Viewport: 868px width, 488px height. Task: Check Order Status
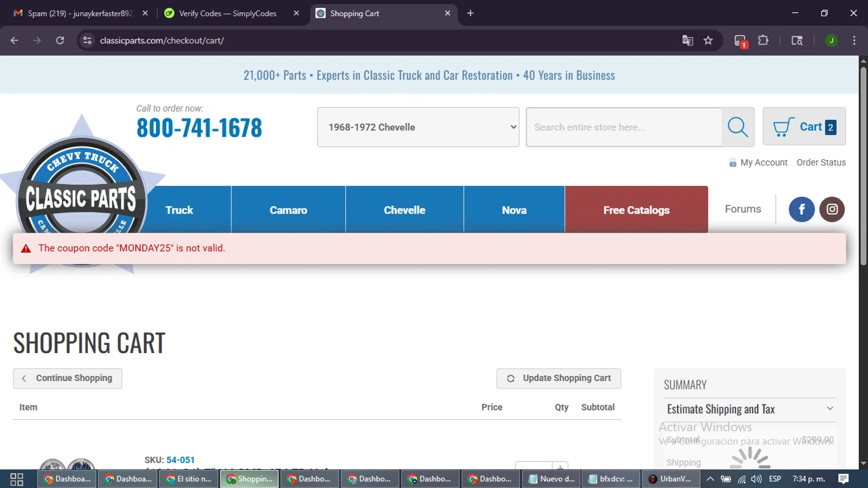pos(821,163)
